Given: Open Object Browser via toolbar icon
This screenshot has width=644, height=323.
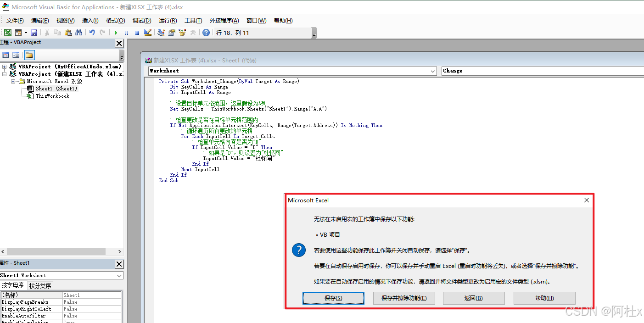Looking at the screenshot, I should click(x=182, y=33).
